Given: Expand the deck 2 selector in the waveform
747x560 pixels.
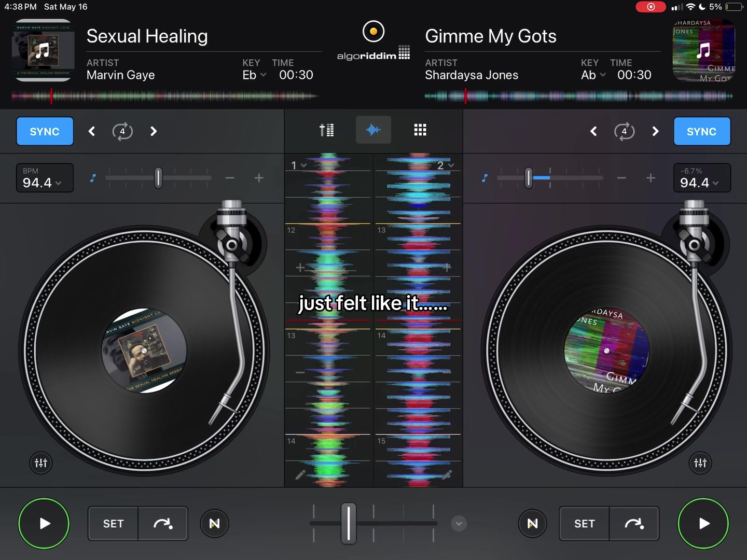Looking at the screenshot, I should pos(446,165).
